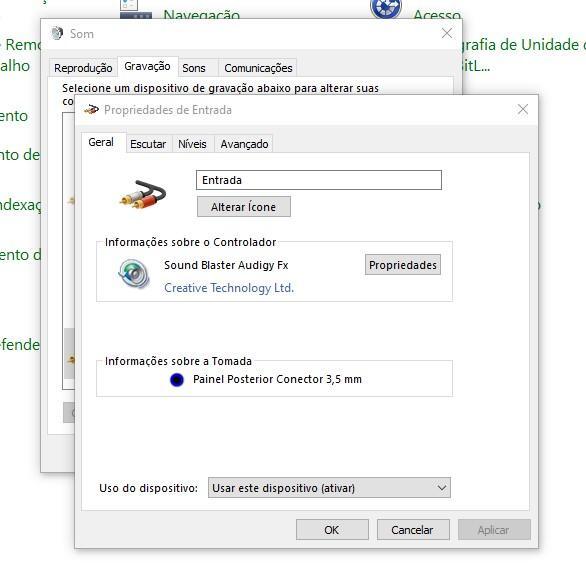The width and height of the screenshot is (586, 578).
Task: Open the Níveis tab
Action: coord(192,144)
